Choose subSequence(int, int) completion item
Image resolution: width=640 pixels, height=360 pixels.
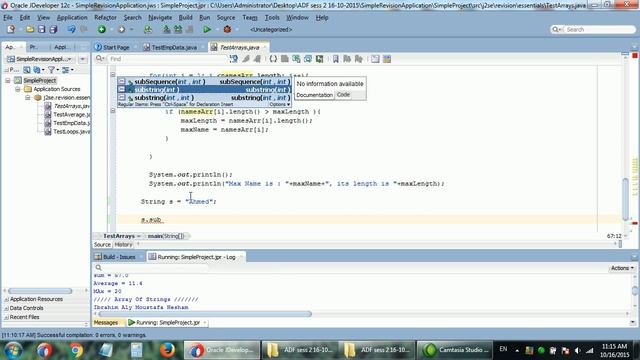pos(204,82)
